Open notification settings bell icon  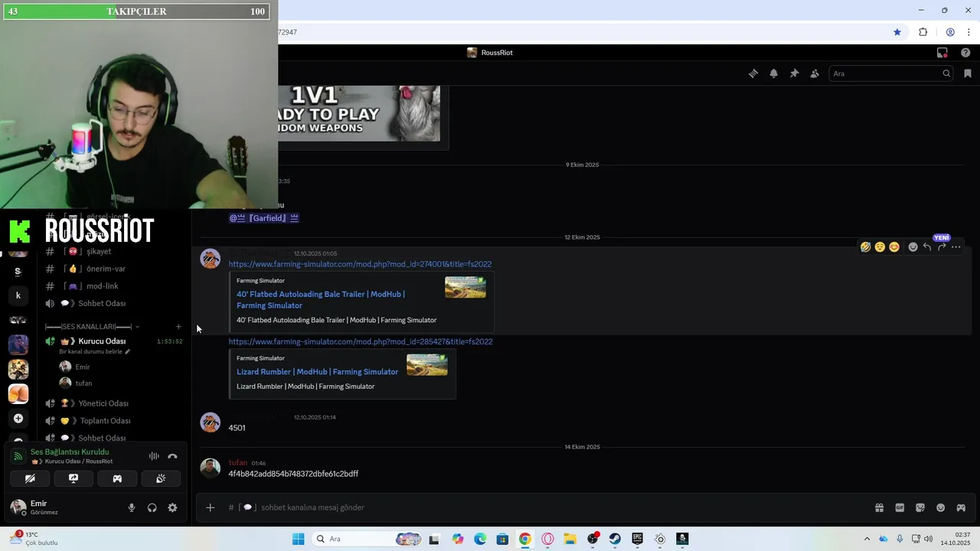[773, 73]
